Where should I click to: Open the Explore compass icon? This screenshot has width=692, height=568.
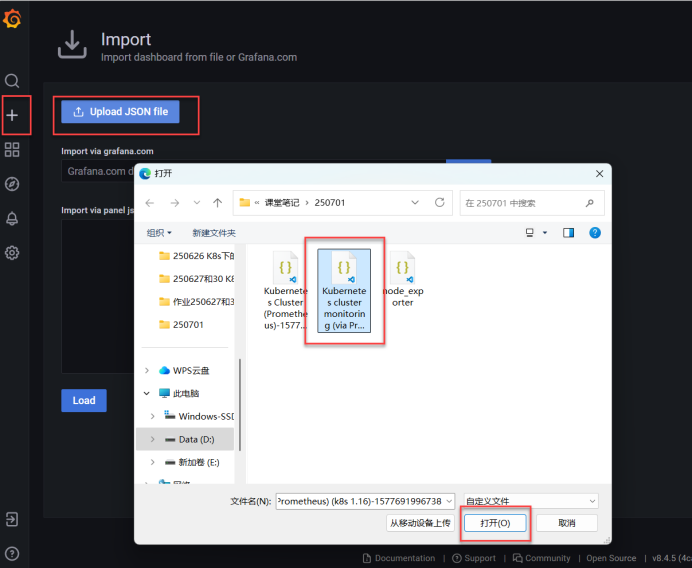pyautogui.click(x=12, y=184)
